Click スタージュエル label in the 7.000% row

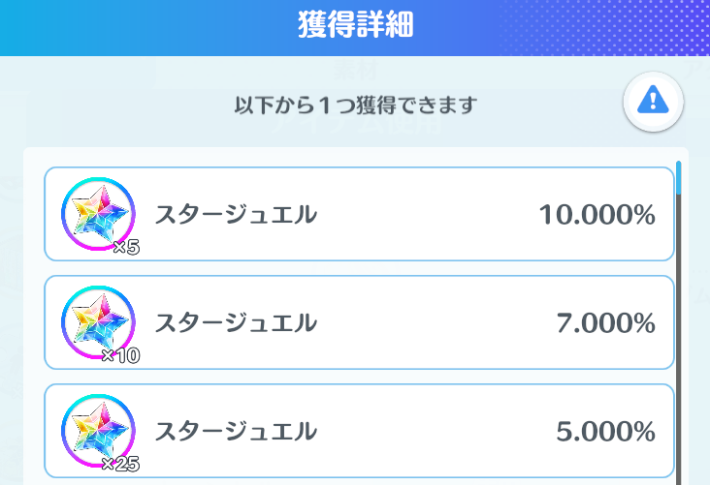click(x=235, y=323)
